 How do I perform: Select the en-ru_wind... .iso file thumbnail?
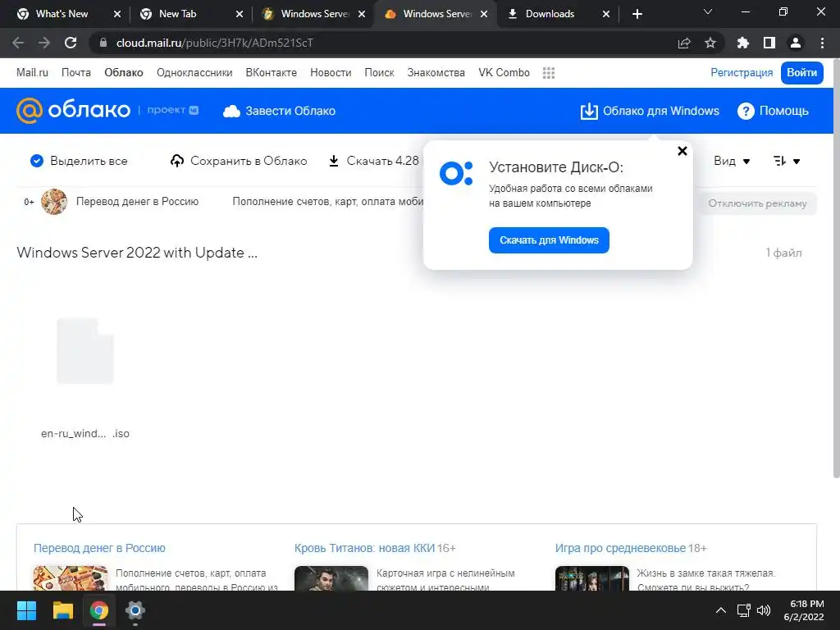85,351
